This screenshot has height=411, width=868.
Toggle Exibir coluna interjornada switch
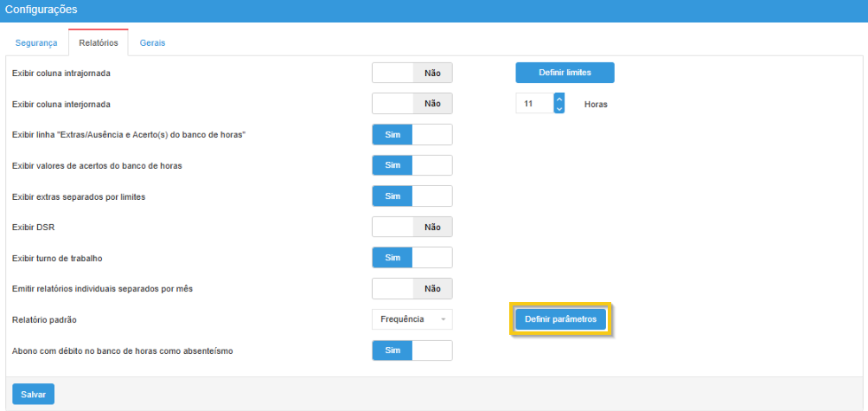click(412, 104)
